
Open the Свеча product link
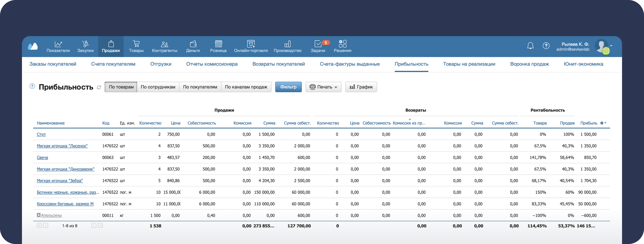[42, 157]
